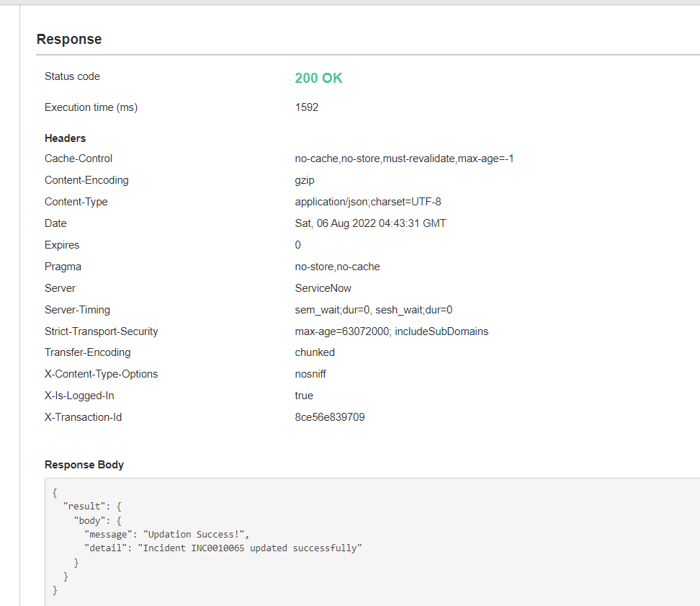Select the Response heading
Image resolution: width=700 pixels, height=606 pixels.
click(x=69, y=40)
